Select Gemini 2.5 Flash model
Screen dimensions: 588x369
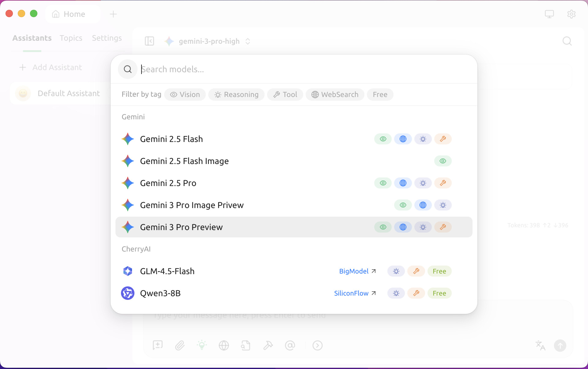pyautogui.click(x=294, y=139)
